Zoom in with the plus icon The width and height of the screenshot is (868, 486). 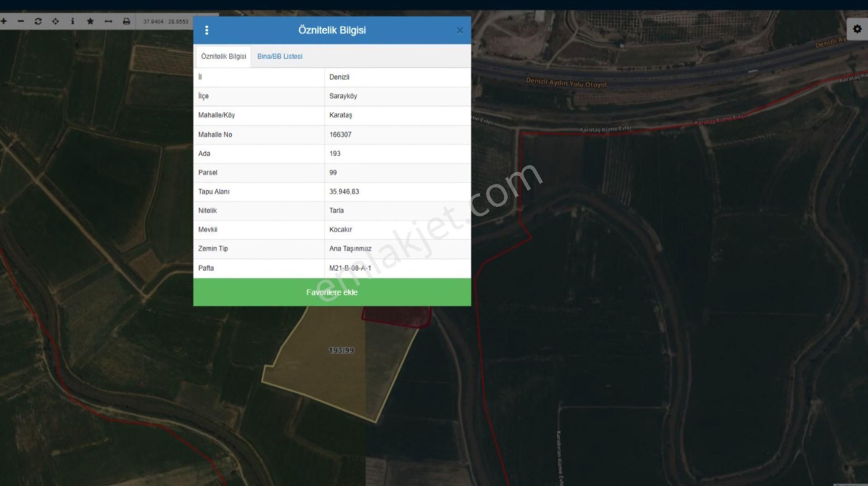pyautogui.click(x=4, y=21)
